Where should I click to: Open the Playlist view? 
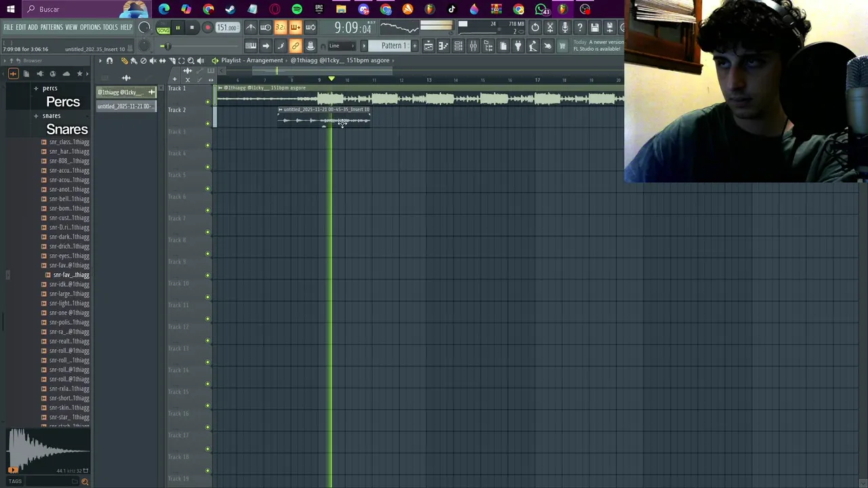click(428, 45)
